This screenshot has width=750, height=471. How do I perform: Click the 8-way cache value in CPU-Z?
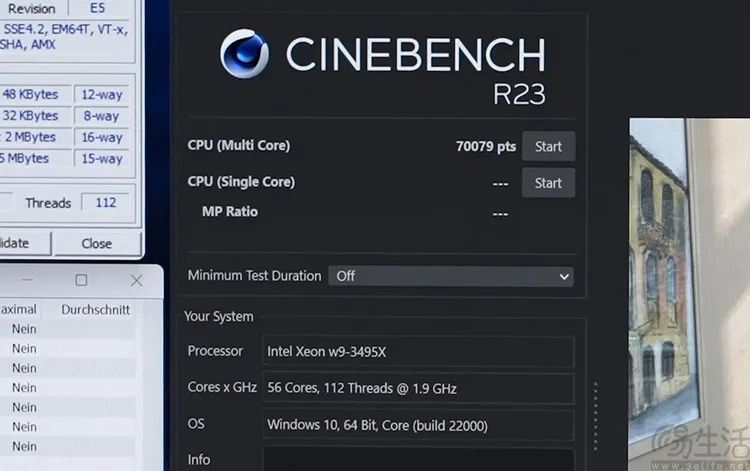102,116
